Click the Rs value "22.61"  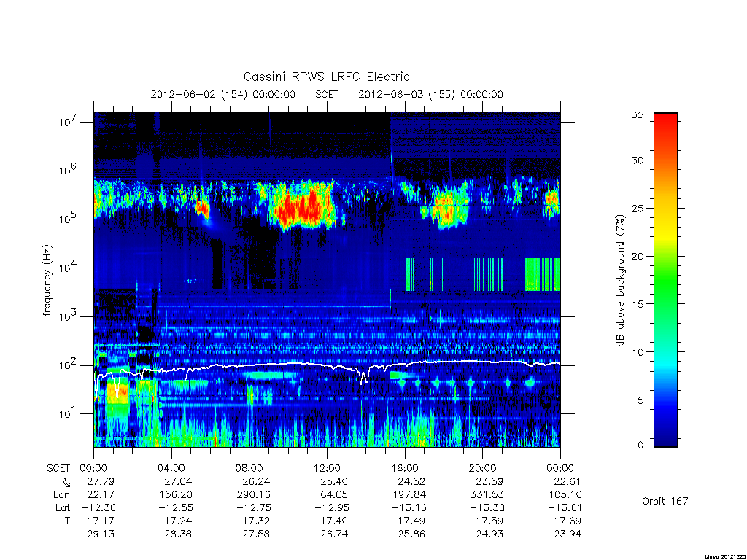(568, 481)
